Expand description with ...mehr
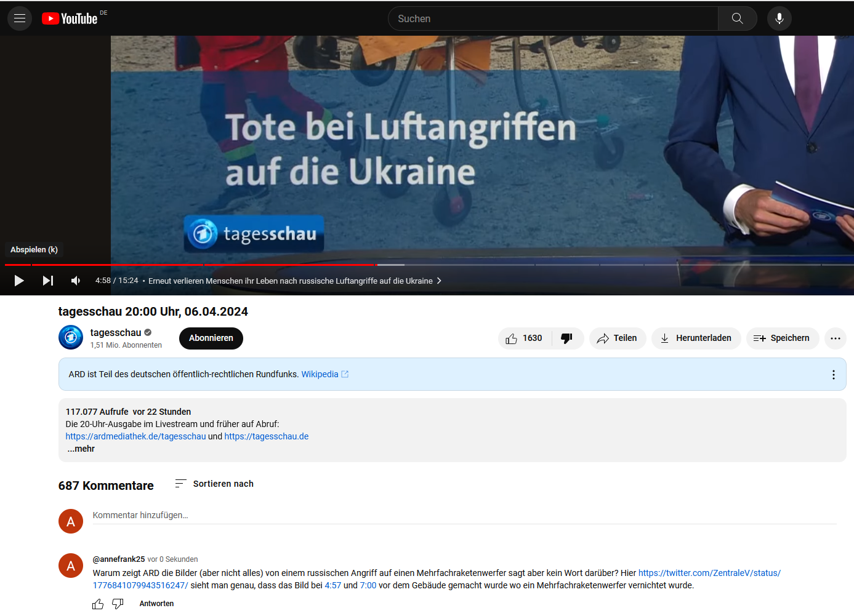 point(81,449)
